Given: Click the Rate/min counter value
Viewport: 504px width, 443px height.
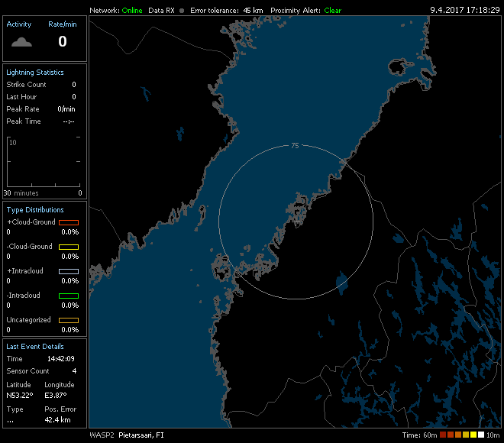Looking at the screenshot, I should [63, 42].
